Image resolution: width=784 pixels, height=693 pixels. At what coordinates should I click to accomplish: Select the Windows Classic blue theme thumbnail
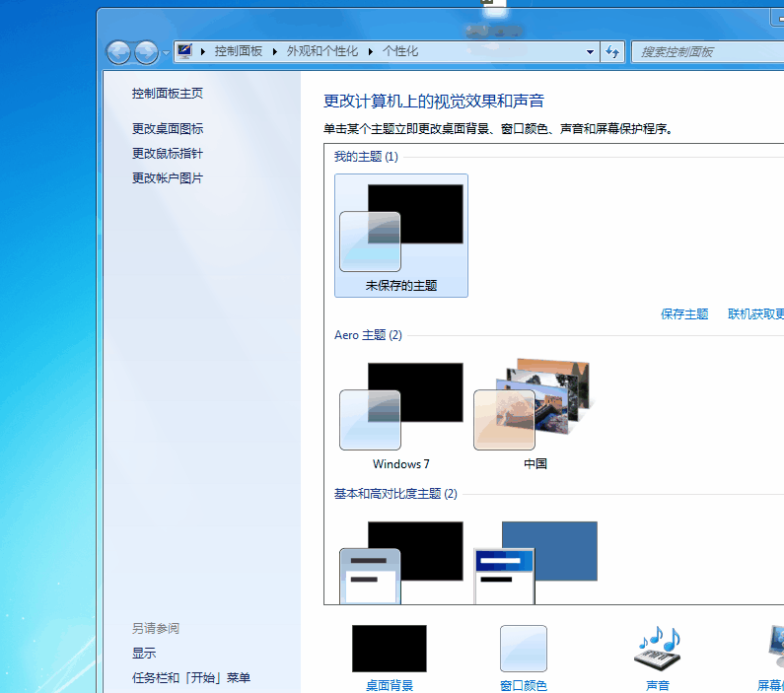pos(535,563)
